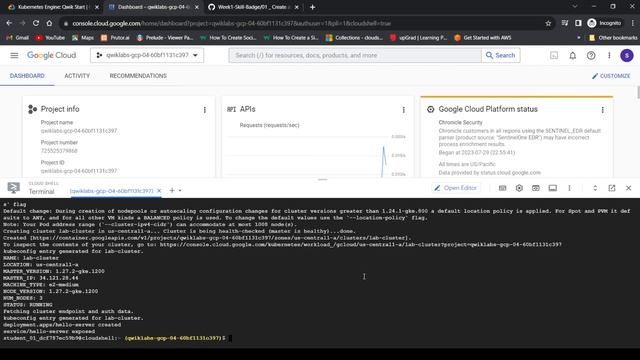Click the console.cloud.google.com workload URL
640x360 pixels.
pos(360,244)
